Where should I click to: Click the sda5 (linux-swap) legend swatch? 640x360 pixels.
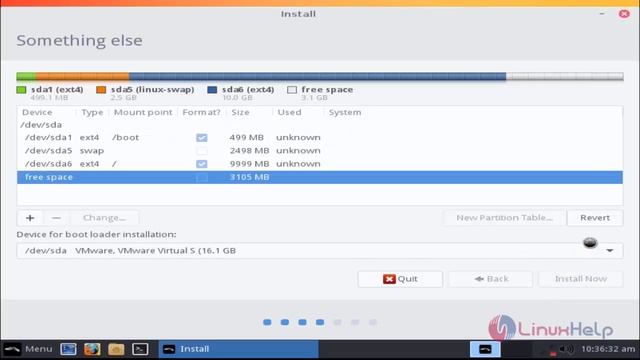(x=101, y=90)
